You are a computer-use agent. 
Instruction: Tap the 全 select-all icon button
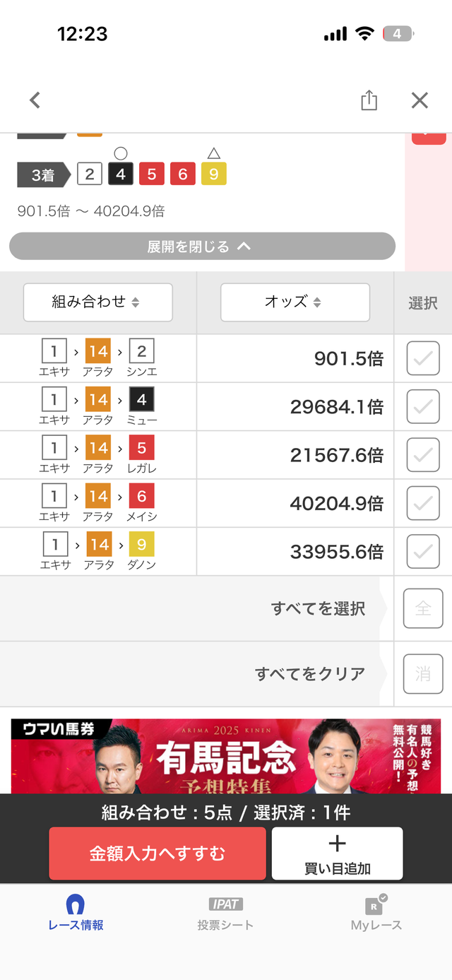pos(422,608)
